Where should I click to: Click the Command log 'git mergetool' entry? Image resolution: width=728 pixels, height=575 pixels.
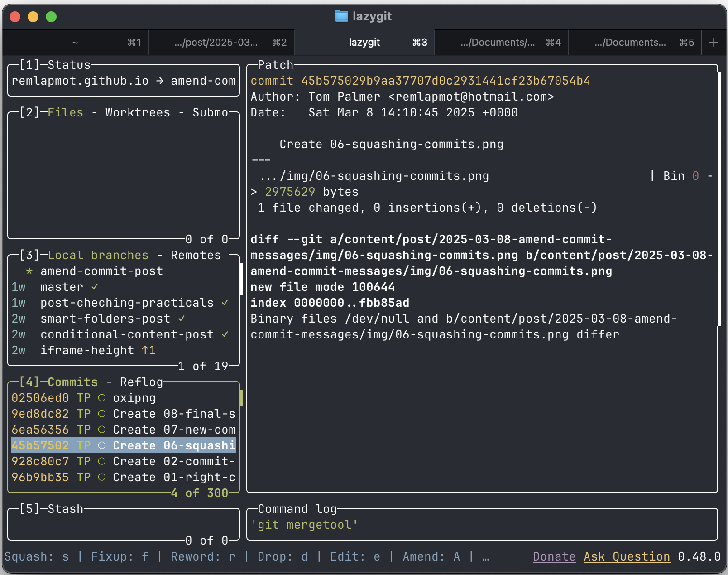click(305, 525)
